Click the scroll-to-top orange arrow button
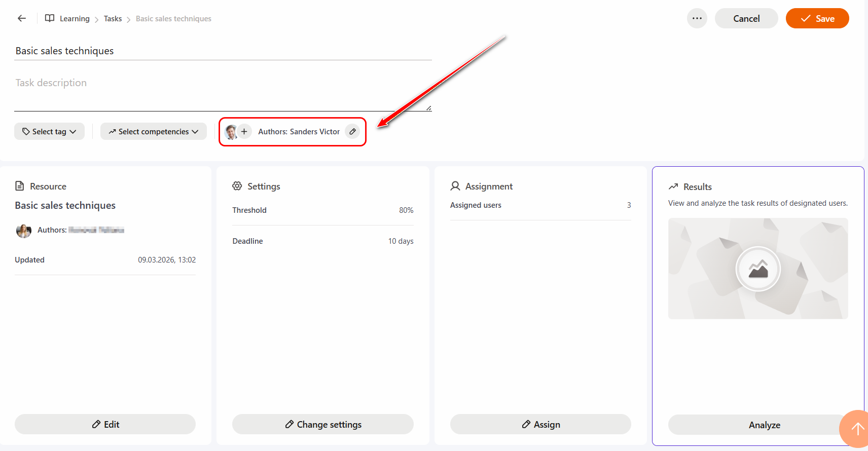Image resolution: width=868 pixels, height=451 pixels. point(857,429)
